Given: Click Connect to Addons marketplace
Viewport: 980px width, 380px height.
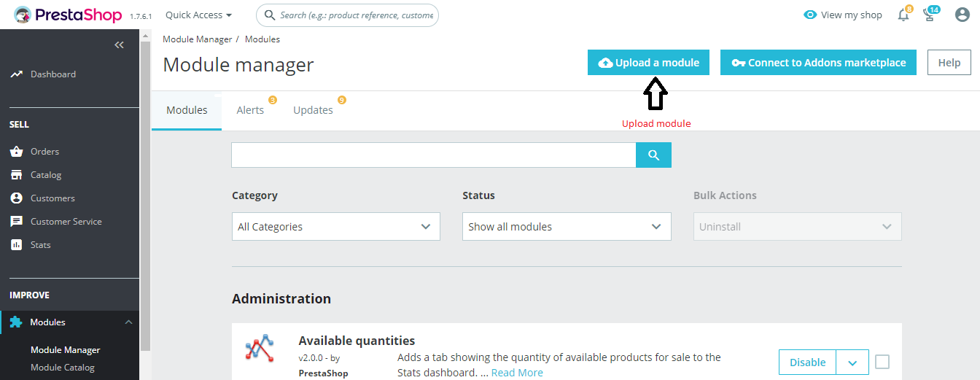Looking at the screenshot, I should (x=818, y=63).
